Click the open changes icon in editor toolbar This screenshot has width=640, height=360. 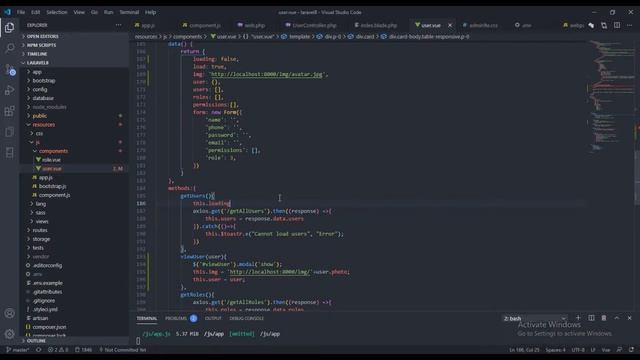tap(604, 25)
